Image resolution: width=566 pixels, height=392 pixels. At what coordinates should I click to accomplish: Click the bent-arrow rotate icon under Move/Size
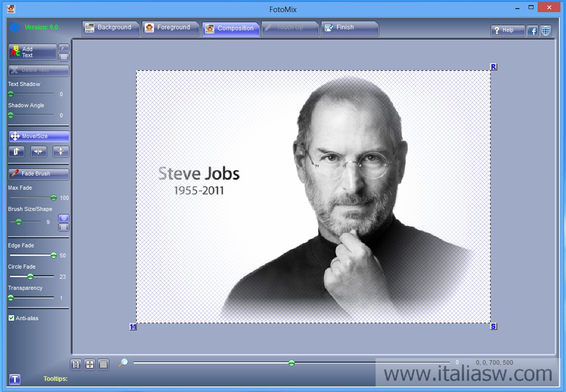click(x=17, y=151)
